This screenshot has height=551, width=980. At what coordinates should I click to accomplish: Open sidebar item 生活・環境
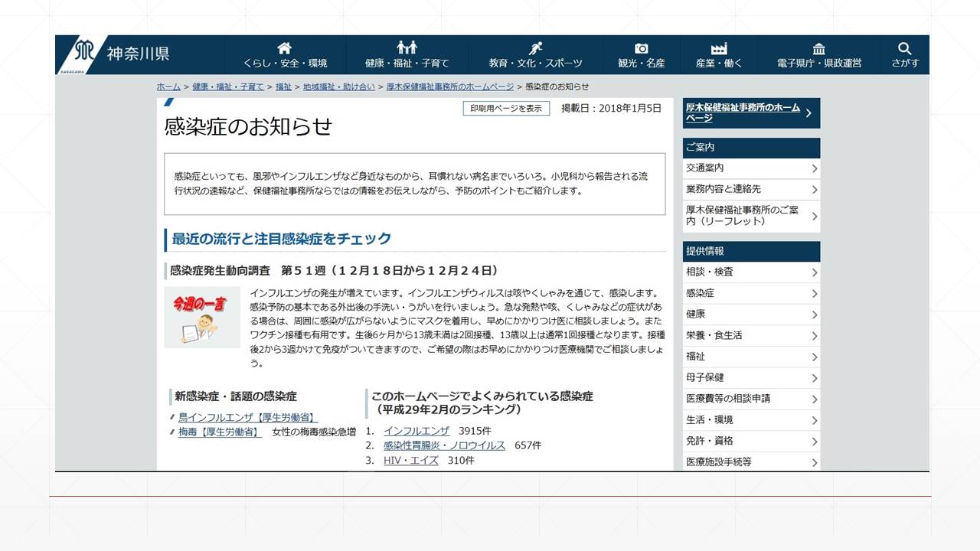click(x=751, y=419)
